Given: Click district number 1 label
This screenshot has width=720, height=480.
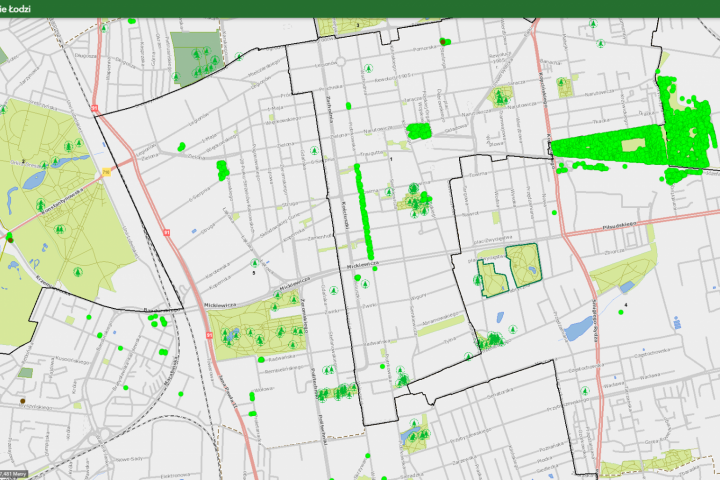Looking at the screenshot, I should [x=391, y=159].
